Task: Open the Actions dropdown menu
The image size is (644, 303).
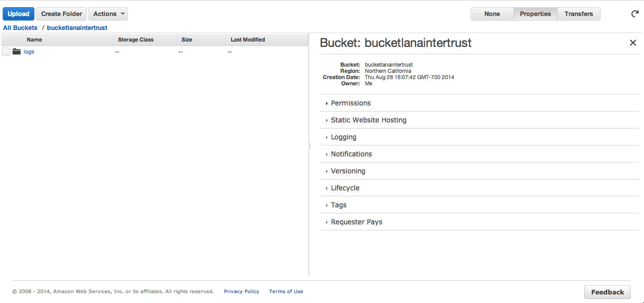Action: (108, 14)
